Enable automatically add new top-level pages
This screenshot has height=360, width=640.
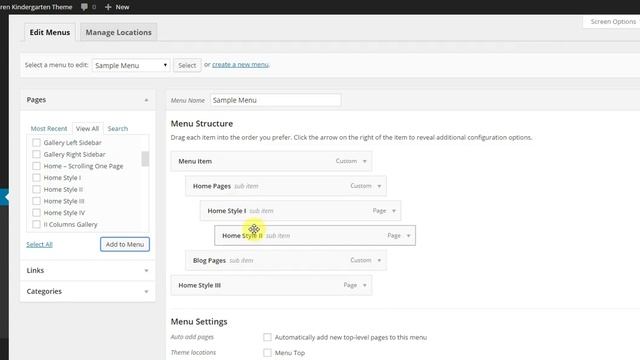(x=267, y=337)
